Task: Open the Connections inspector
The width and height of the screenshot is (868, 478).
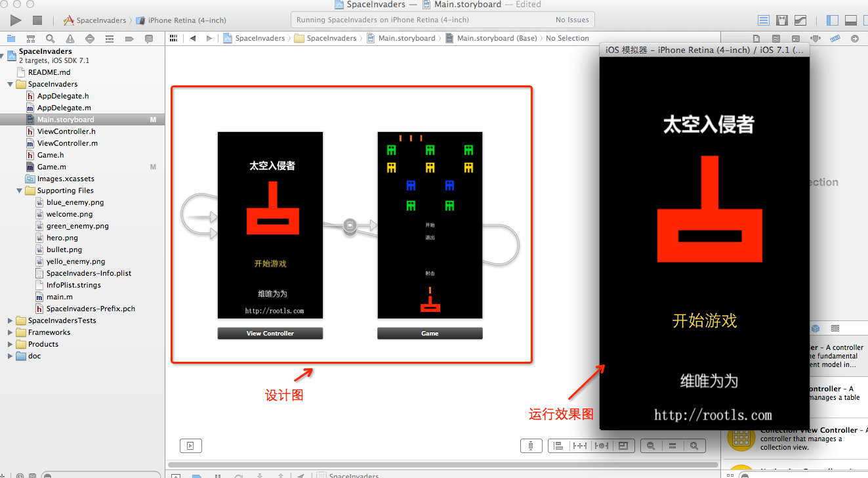Action: (x=854, y=39)
